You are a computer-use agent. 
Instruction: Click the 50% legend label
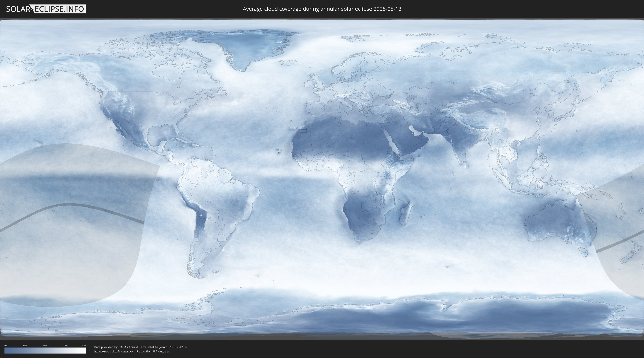[x=45, y=345]
